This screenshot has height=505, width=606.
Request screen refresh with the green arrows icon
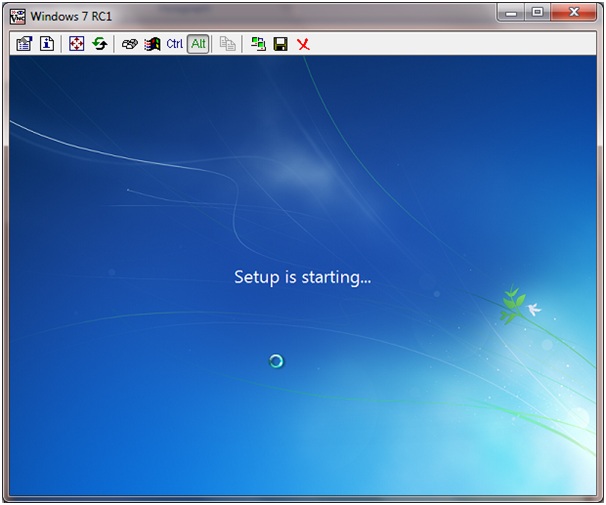coord(100,44)
